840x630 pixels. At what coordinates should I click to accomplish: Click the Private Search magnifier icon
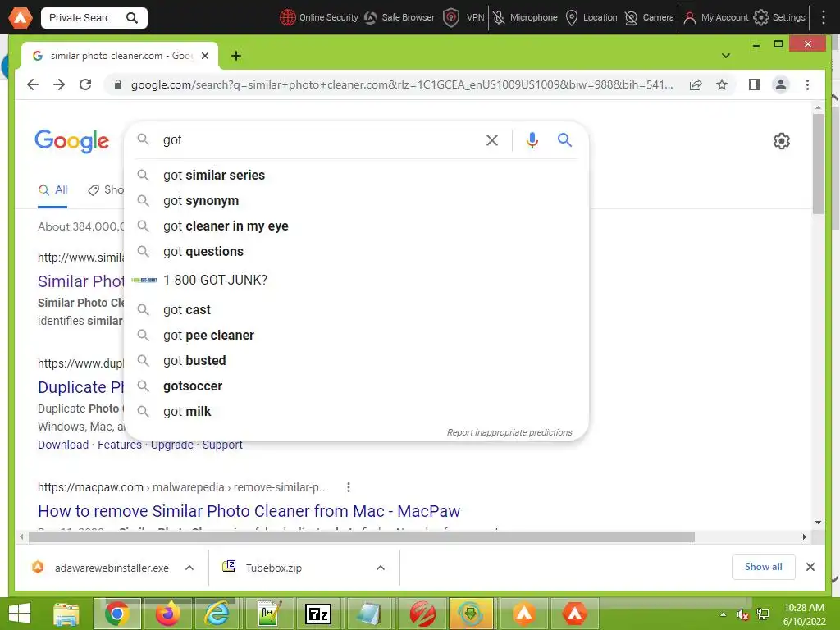[132, 18]
